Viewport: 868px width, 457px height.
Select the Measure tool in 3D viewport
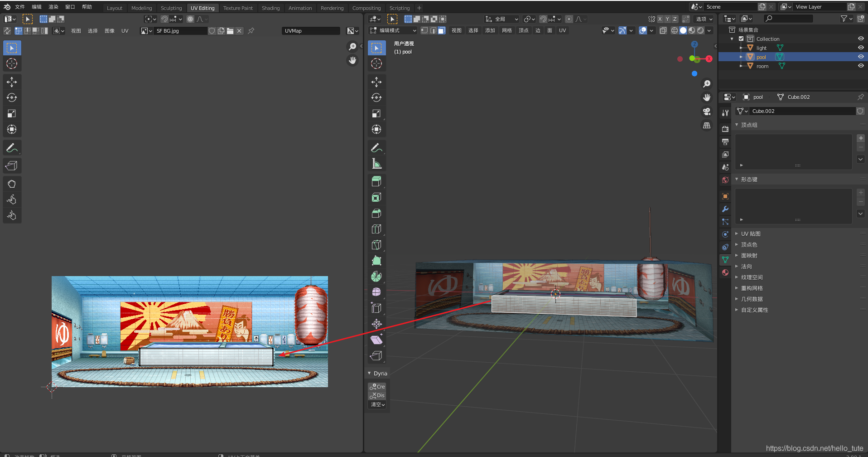[376, 164]
